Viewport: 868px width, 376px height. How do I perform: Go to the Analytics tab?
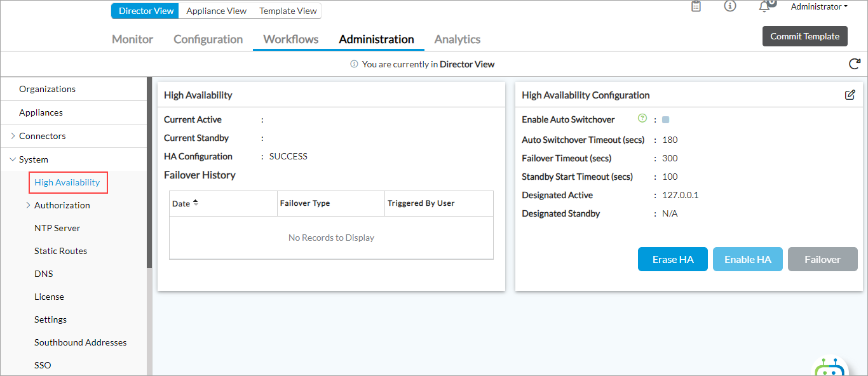pyautogui.click(x=457, y=39)
